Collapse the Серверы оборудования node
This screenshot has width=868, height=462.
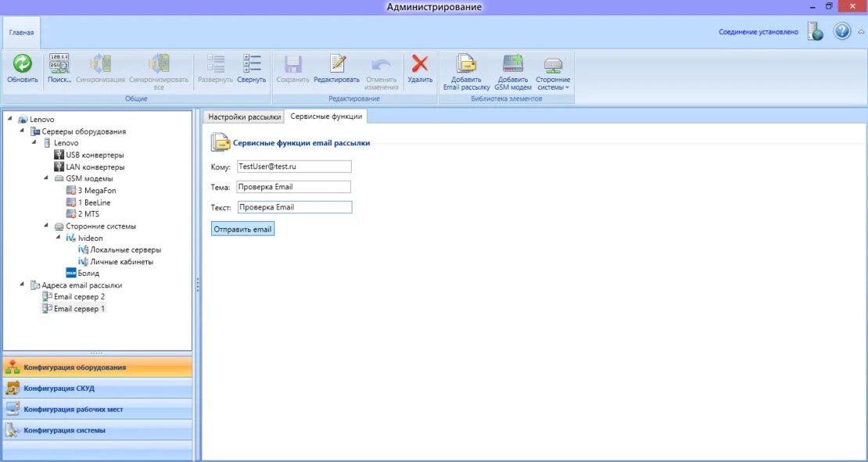point(22,131)
